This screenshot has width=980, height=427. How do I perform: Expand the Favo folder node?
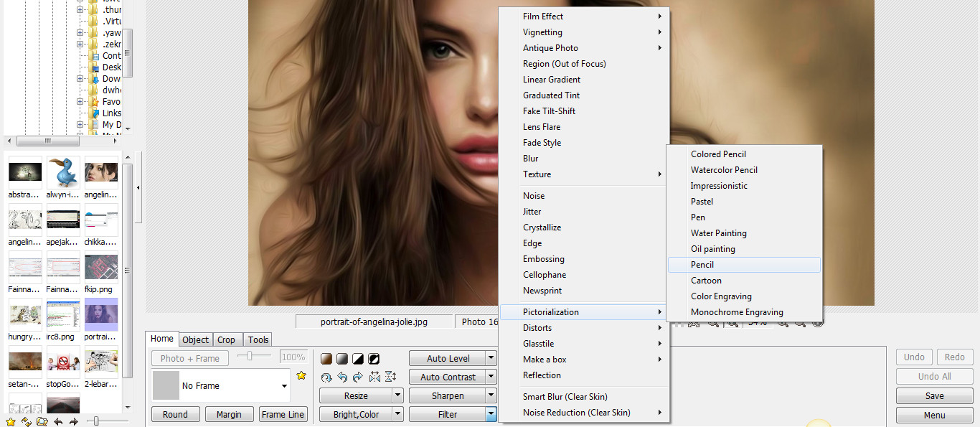80,102
